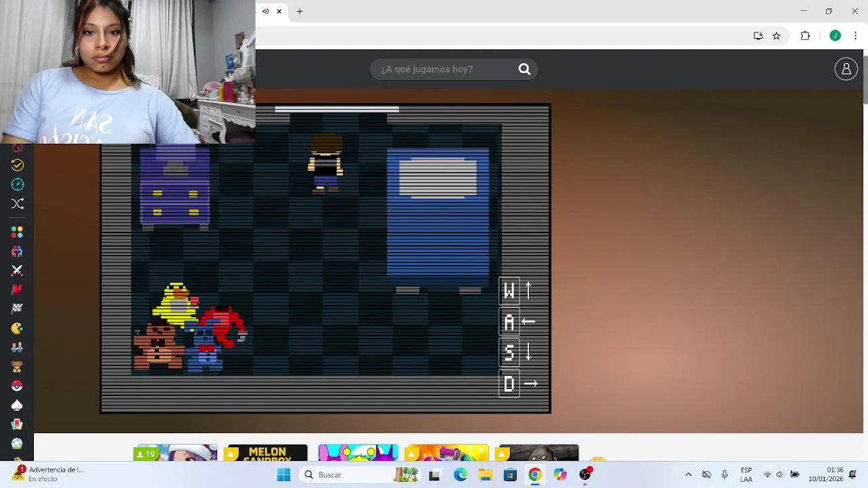The image size is (868, 488).
Task: Show hidden system tray icons
Action: pyautogui.click(x=688, y=474)
